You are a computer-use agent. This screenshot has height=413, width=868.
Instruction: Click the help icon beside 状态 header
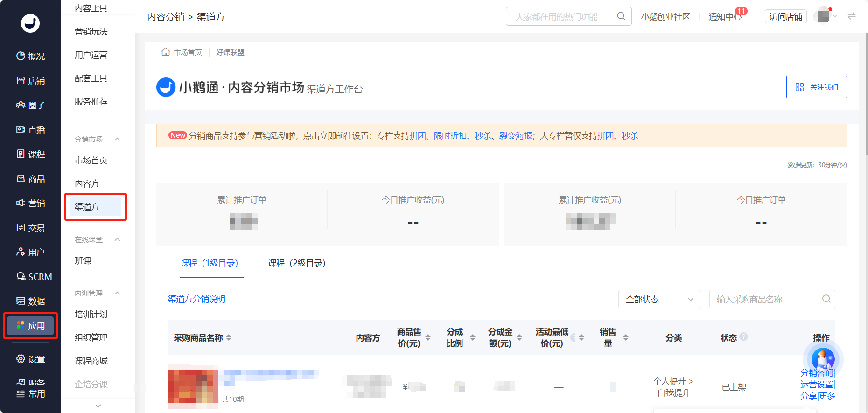(743, 336)
